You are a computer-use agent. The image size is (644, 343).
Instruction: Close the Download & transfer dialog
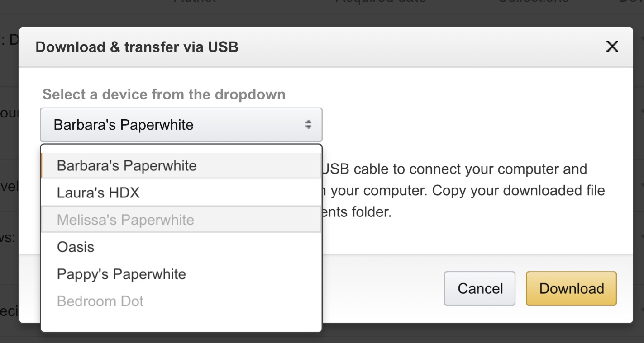[612, 46]
